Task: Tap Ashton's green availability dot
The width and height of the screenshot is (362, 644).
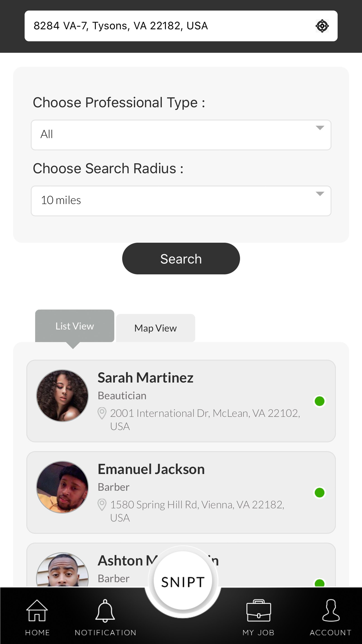Action: pos(319,583)
